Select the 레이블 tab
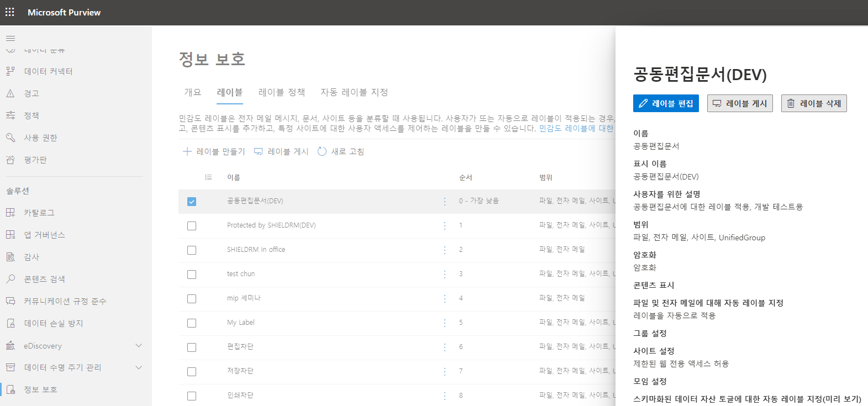This screenshot has width=868, height=406. [230, 92]
